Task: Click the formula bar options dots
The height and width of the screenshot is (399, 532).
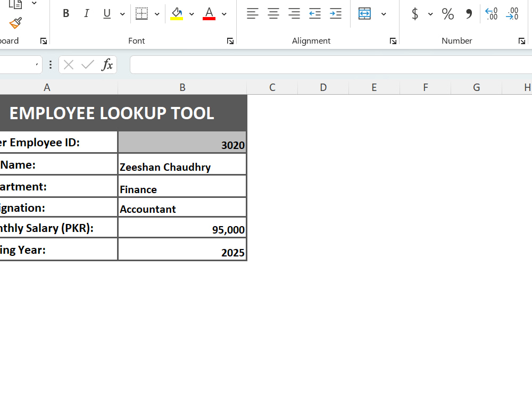Action: pos(51,64)
